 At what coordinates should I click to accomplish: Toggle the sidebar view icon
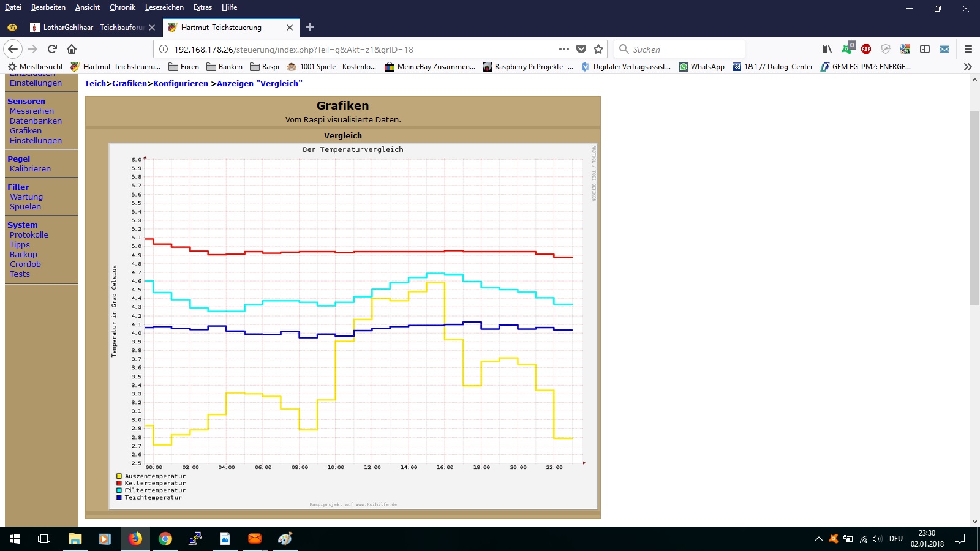[925, 49]
